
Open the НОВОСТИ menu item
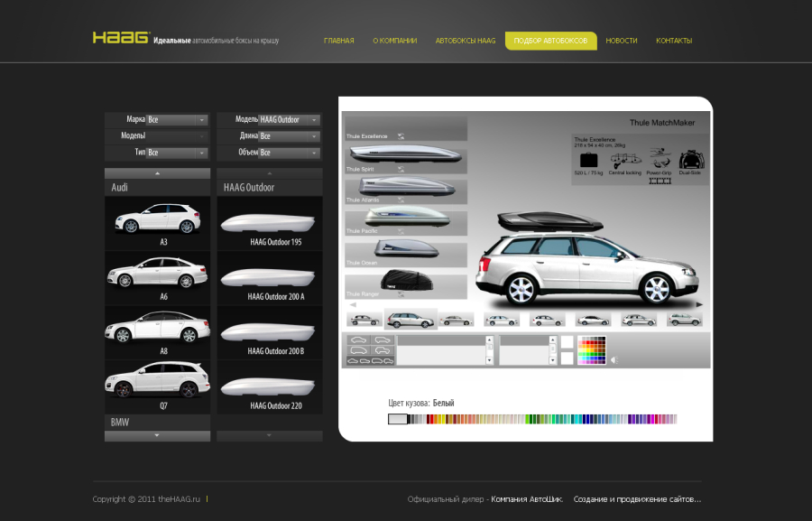(622, 41)
